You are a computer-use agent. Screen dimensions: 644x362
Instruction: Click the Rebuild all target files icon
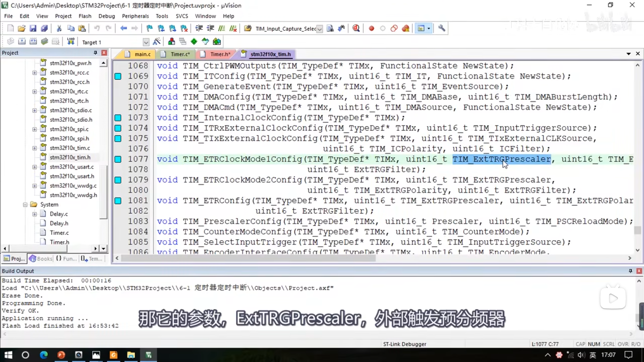[x=33, y=41]
